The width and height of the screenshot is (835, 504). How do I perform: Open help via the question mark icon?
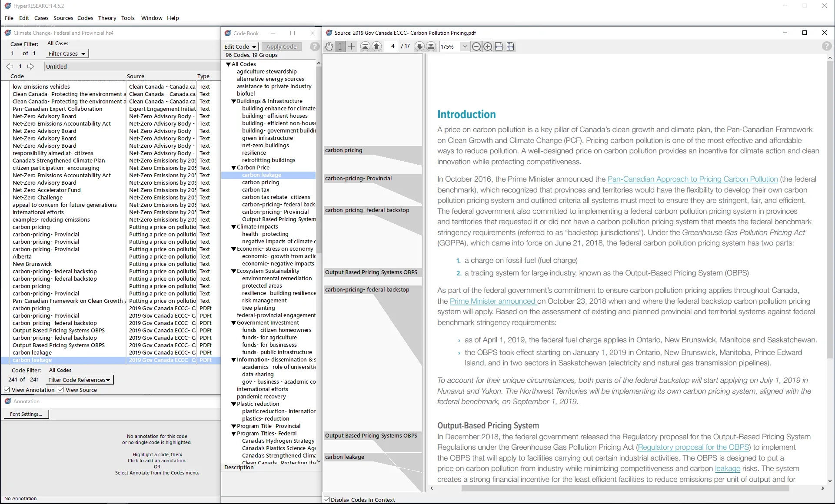pyautogui.click(x=826, y=46)
